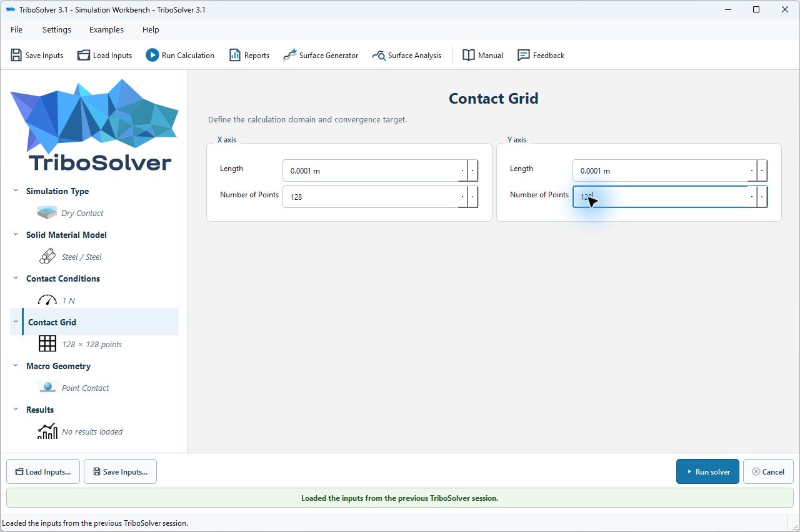Click the Point Contact geometry icon
The image size is (800, 532).
tap(47, 388)
